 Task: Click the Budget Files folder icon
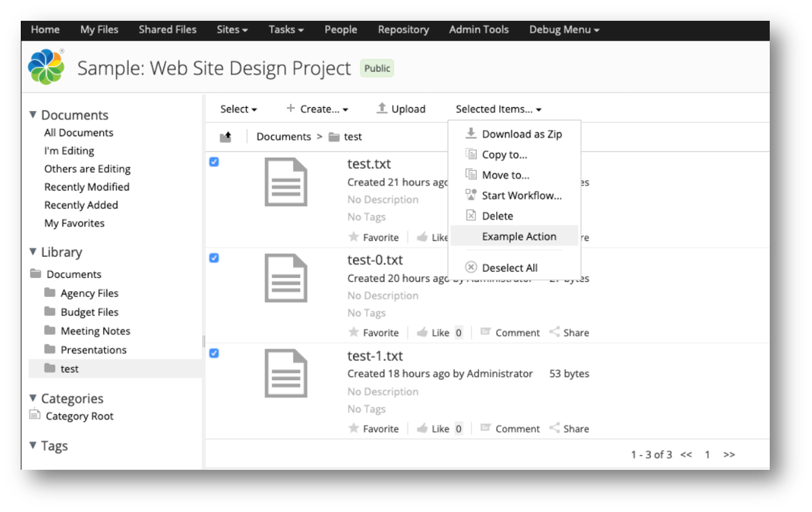pyautogui.click(x=49, y=311)
